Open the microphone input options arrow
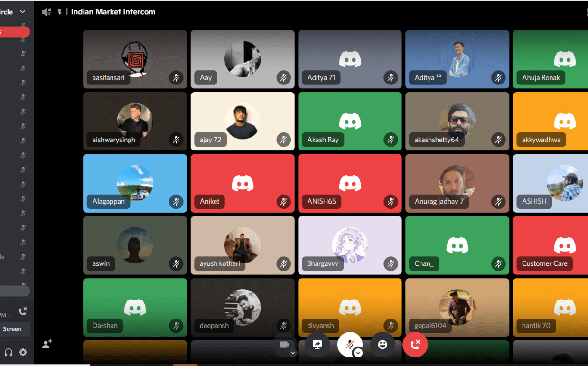This screenshot has width=588, height=366. (358, 353)
